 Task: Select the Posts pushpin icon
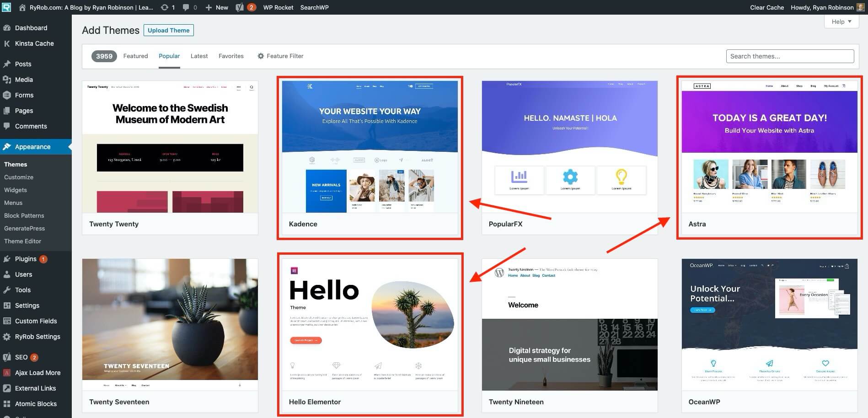tap(7, 64)
